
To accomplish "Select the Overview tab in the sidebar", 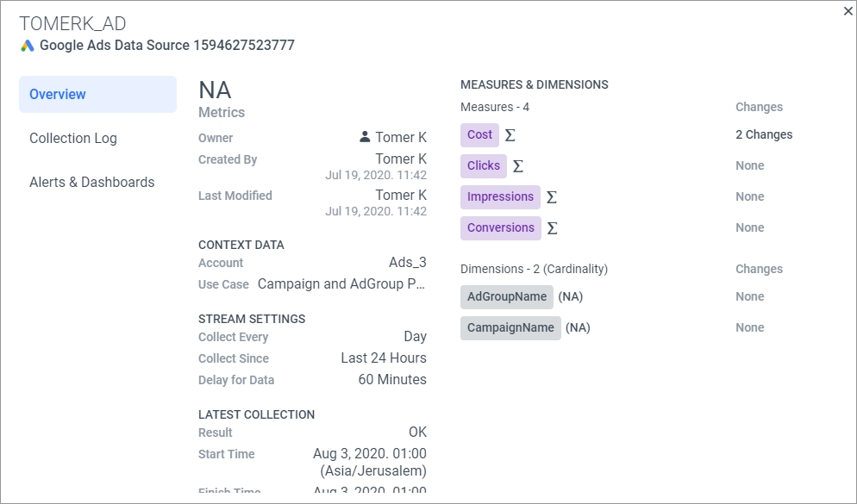I will (59, 94).
